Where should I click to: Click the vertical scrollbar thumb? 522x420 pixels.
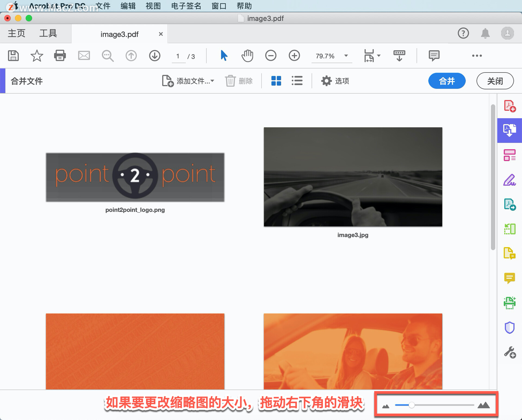click(493, 177)
